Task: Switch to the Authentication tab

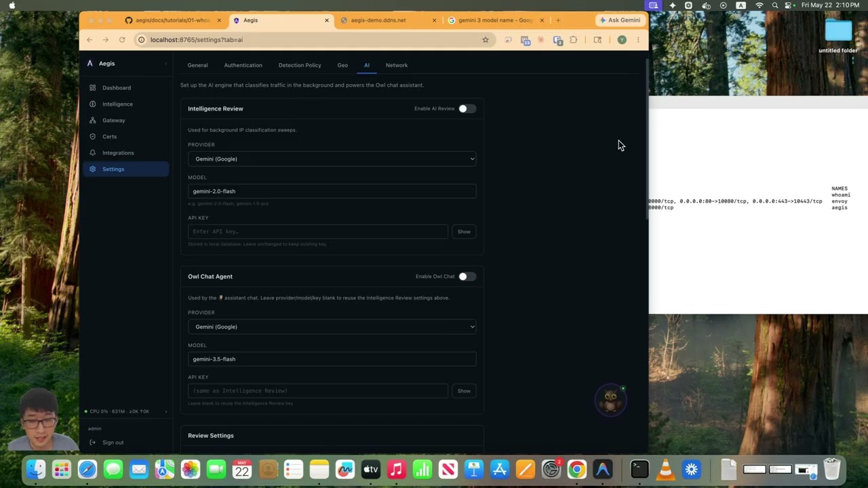Action: tap(243, 65)
